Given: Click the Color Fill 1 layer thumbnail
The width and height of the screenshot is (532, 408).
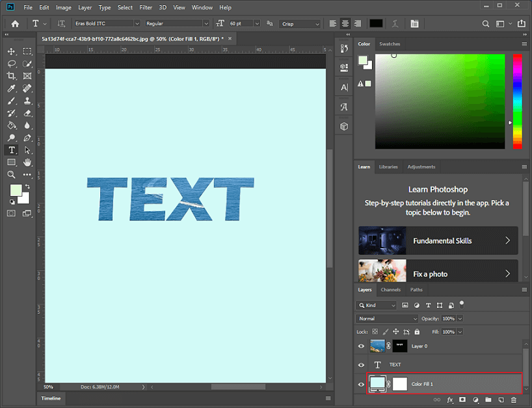Looking at the screenshot, I should [377, 383].
